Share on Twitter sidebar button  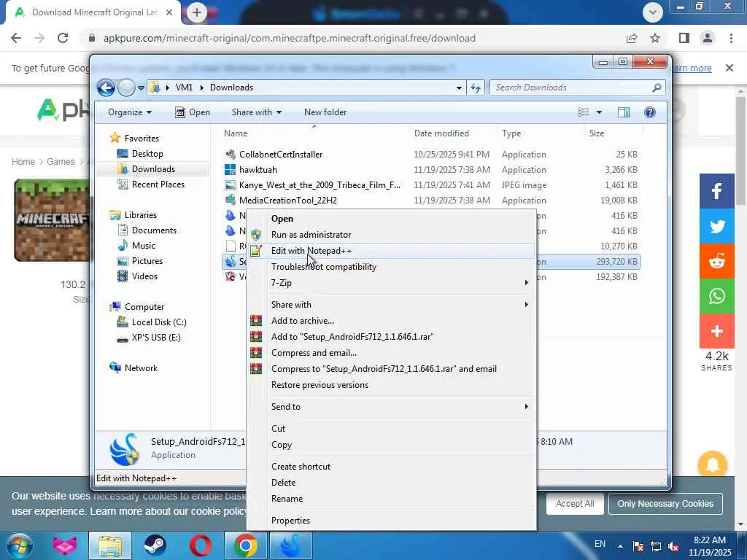[716, 226]
